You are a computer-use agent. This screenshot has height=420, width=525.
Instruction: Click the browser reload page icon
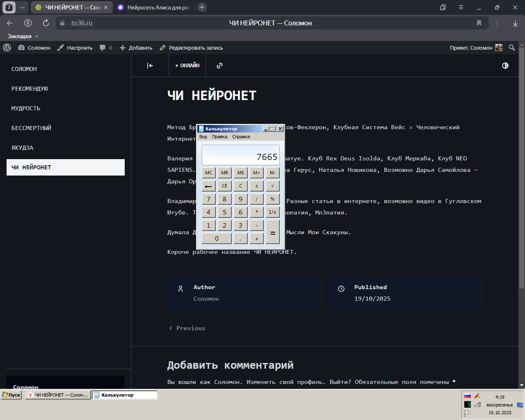46,23
